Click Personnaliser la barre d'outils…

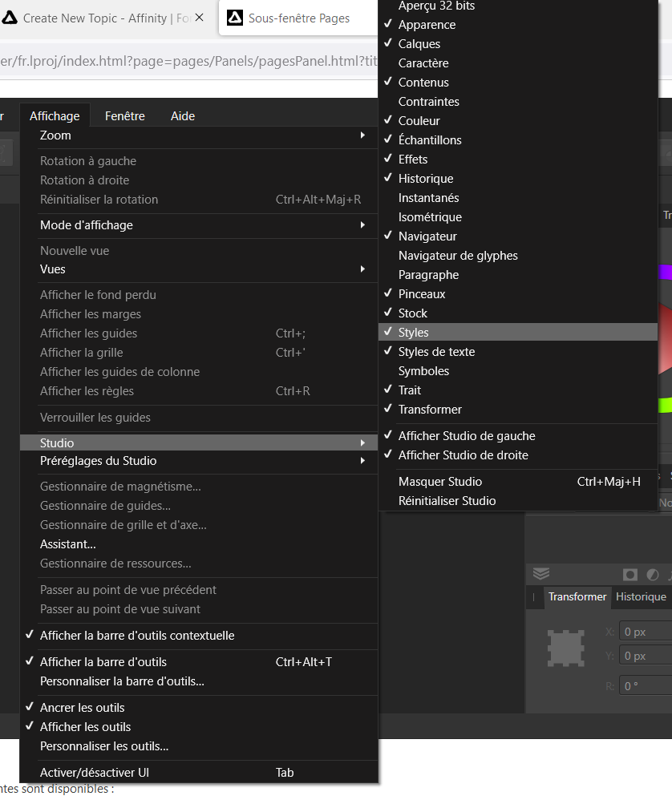coord(122,681)
